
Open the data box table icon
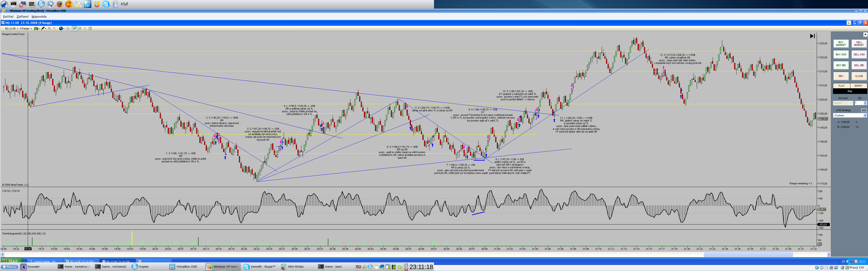click(90, 29)
